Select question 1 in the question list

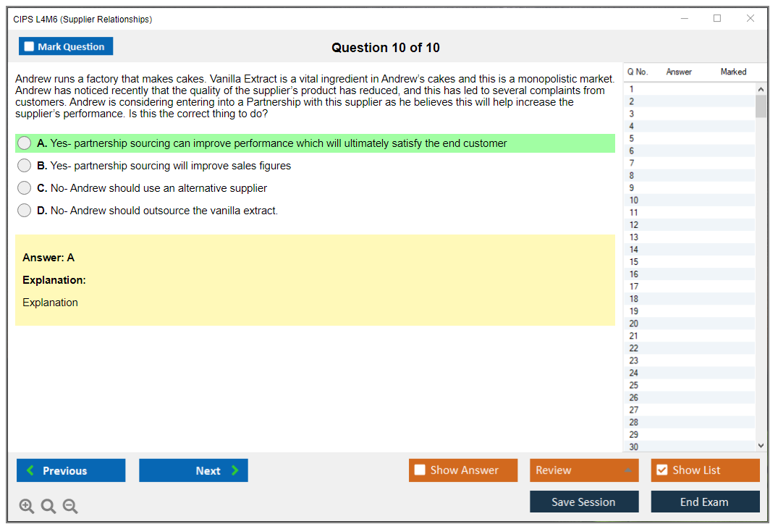tap(632, 90)
